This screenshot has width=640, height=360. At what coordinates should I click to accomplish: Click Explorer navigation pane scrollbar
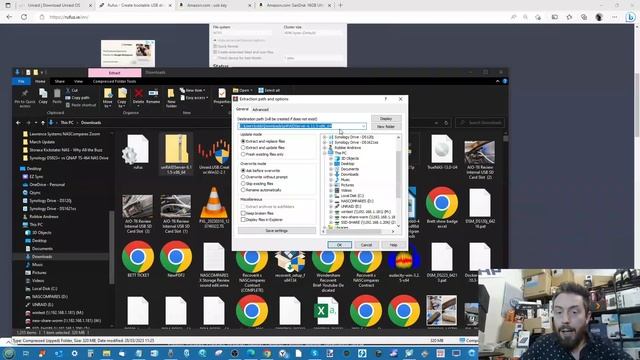112,247
